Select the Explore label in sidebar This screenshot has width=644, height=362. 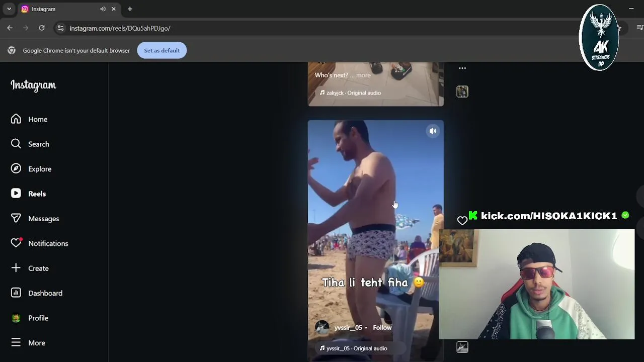[40, 169]
